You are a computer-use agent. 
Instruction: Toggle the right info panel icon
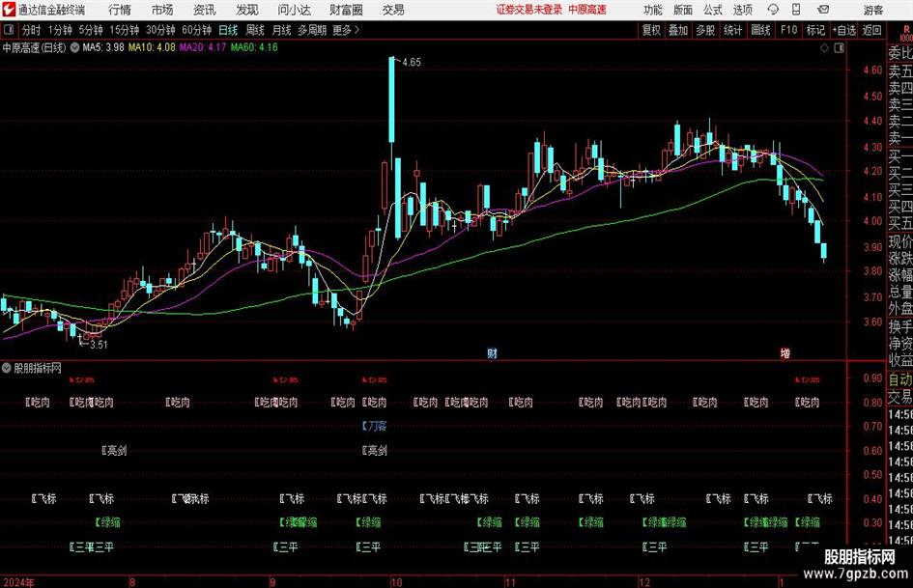[839, 47]
